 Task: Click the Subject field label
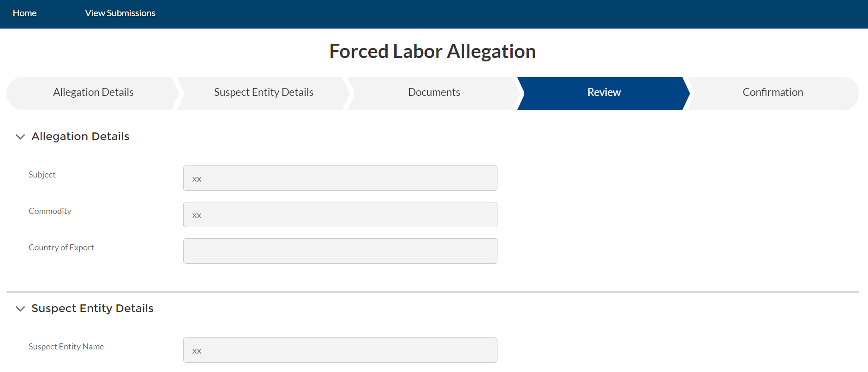click(42, 175)
